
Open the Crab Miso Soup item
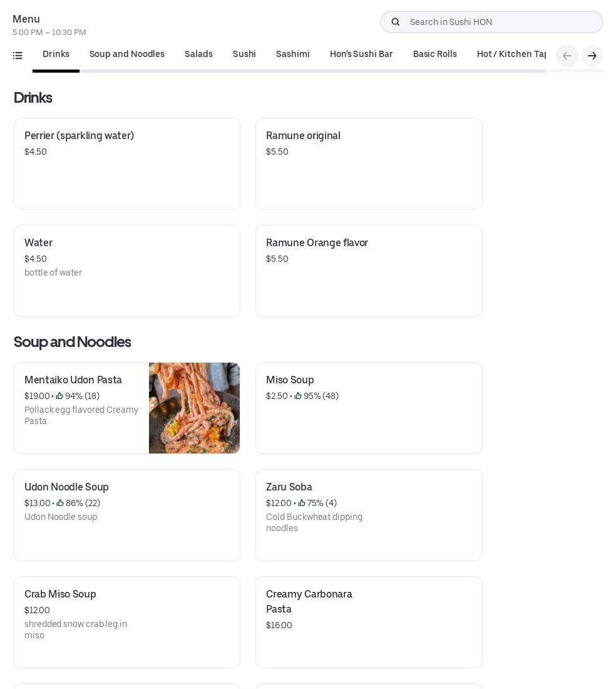point(127,622)
